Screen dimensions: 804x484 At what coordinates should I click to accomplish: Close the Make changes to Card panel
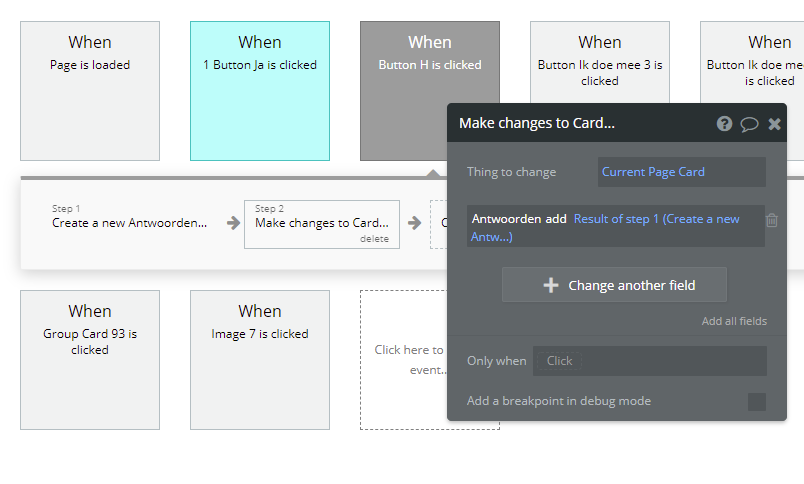click(x=774, y=124)
